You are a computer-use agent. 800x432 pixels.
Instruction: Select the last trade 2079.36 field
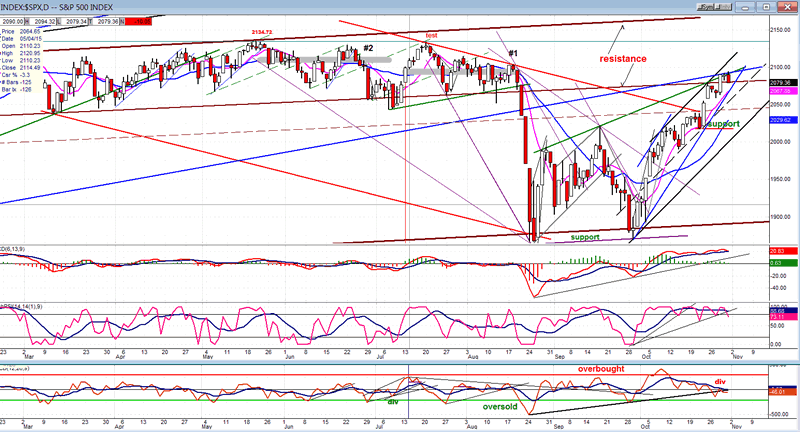(106, 21)
